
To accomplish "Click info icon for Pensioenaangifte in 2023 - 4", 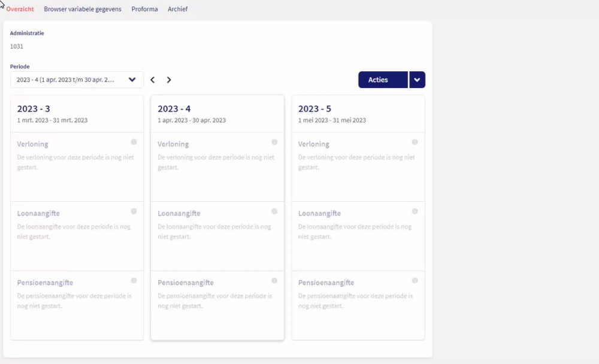I will (274, 280).
